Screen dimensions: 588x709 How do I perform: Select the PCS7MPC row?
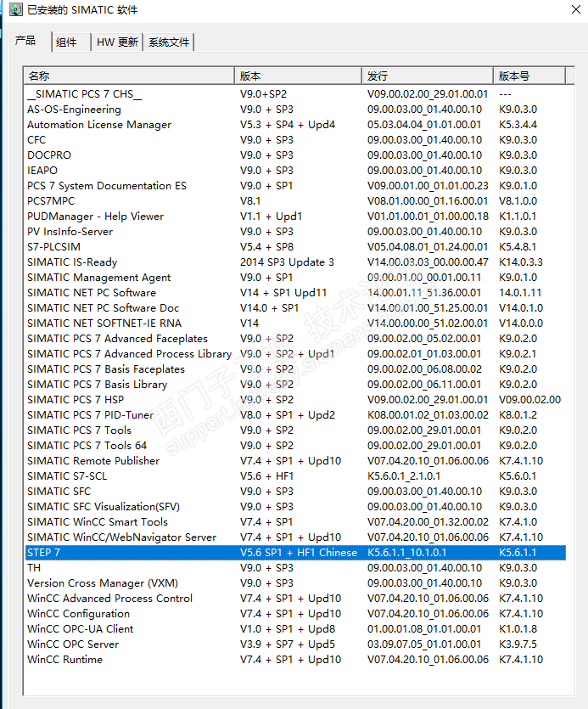coord(295,201)
